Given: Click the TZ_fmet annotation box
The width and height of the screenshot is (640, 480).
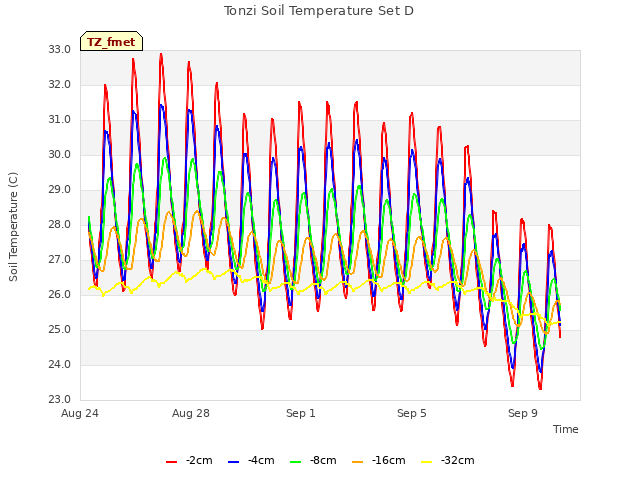Looking at the screenshot, I should (111, 41).
